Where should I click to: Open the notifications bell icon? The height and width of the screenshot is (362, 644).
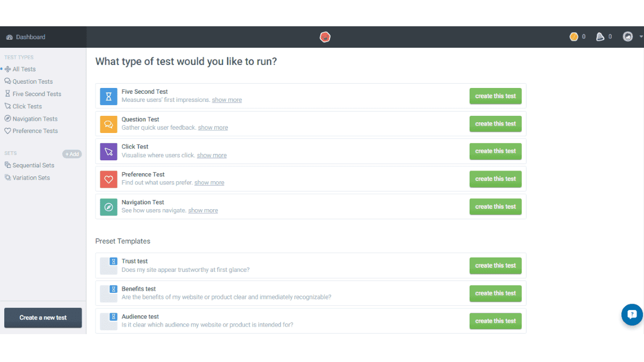click(x=601, y=37)
